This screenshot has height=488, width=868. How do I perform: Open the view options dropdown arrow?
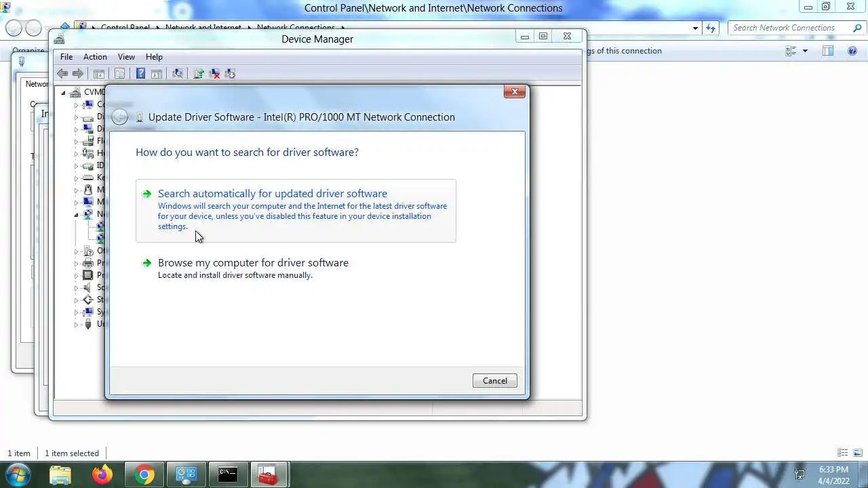[805, 51]
